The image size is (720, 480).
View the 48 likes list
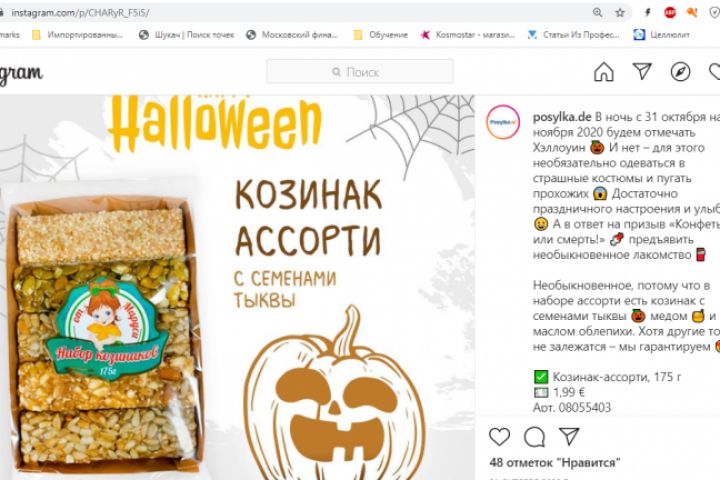(x=555, y=463)
